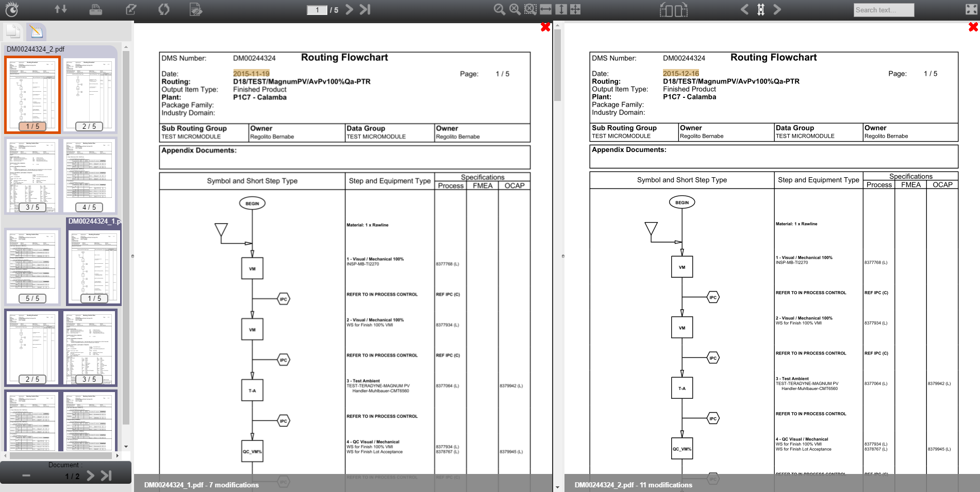Click the up/down arrows icon
Screen dimensions: 980x492
click(x=61, y=9)
